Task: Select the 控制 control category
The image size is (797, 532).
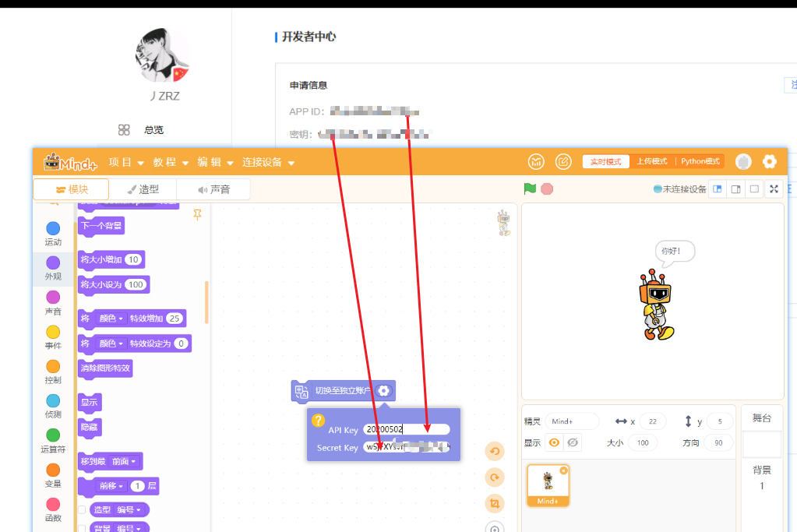Action: click(x=53, y=372)
